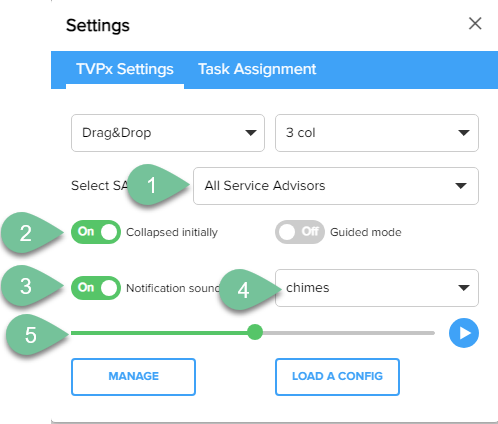Image resolution: width=498 pixels, height=424 pixels.
Task: Open the All Service Advisors dropdown
Action: coord(336,186)
